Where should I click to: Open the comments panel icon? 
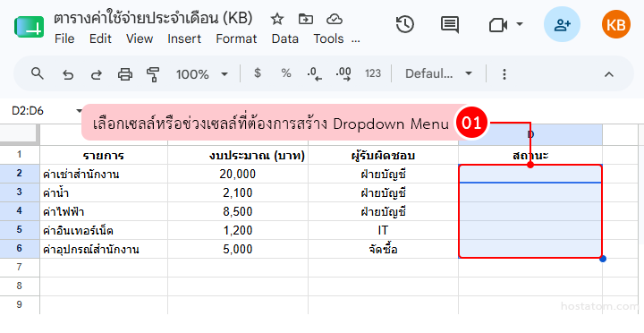pos(450,25)
